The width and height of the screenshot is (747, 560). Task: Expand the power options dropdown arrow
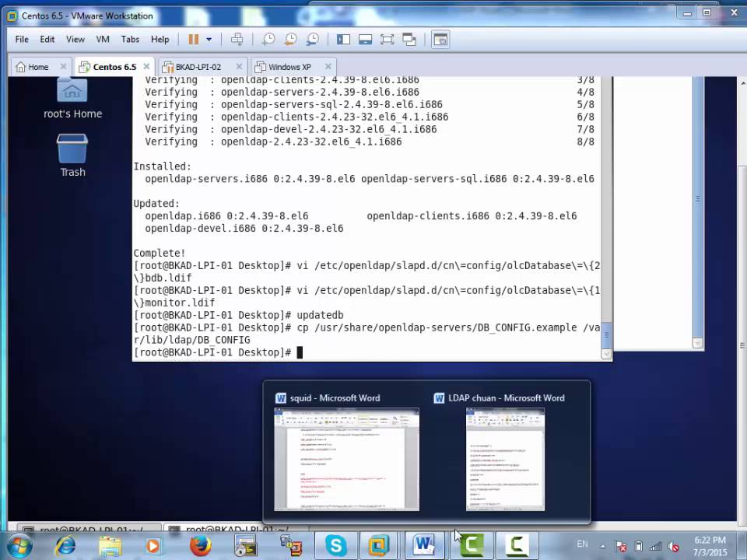[x=209, y=40]
